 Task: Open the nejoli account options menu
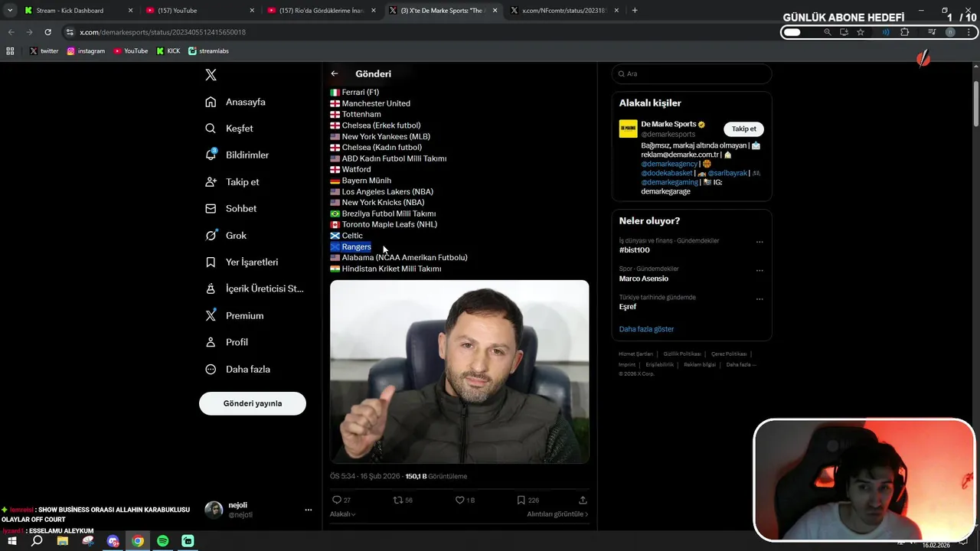click(x=309, y=510)
